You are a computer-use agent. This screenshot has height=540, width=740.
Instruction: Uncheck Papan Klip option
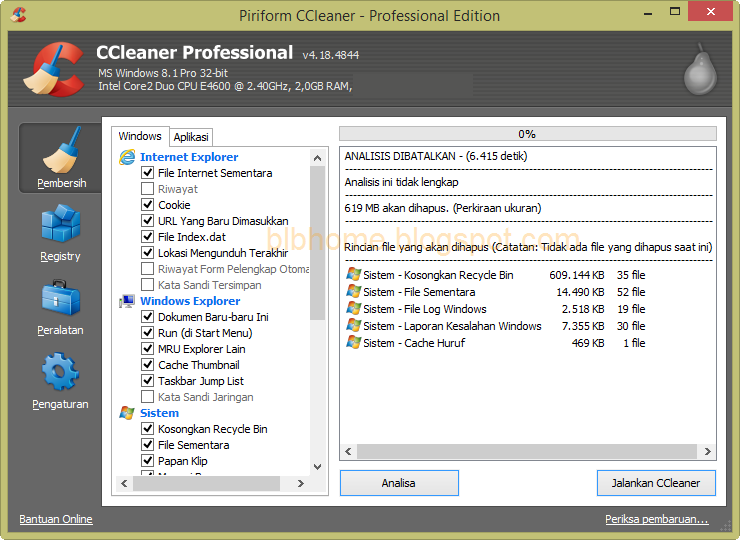point(148,461)
